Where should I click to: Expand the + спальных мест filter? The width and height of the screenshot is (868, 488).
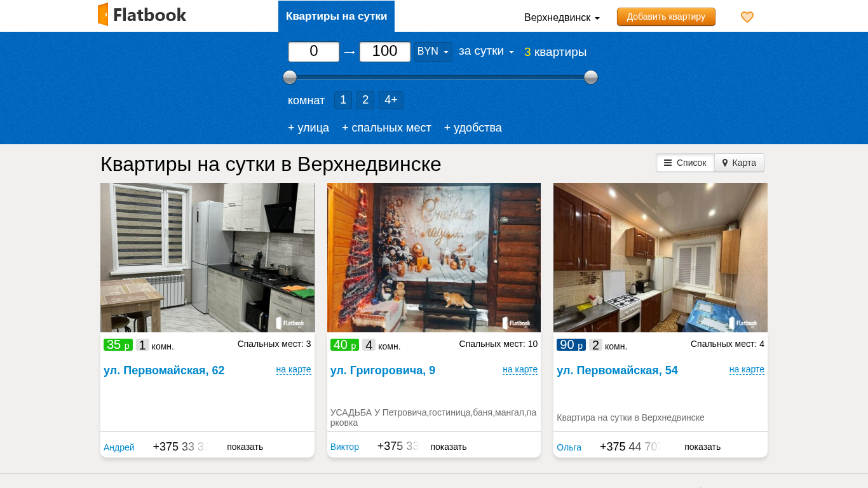click(386, 128)
